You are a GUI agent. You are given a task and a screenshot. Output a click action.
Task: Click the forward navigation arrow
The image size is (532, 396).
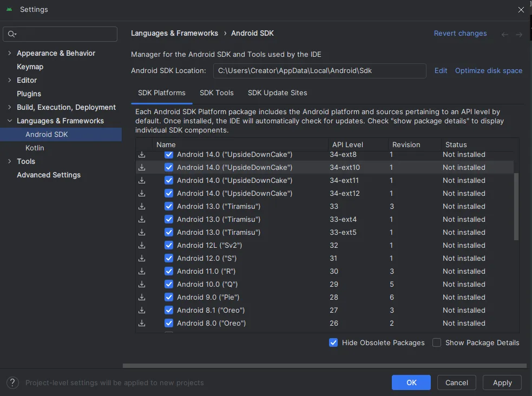click(x=519, y=34)
